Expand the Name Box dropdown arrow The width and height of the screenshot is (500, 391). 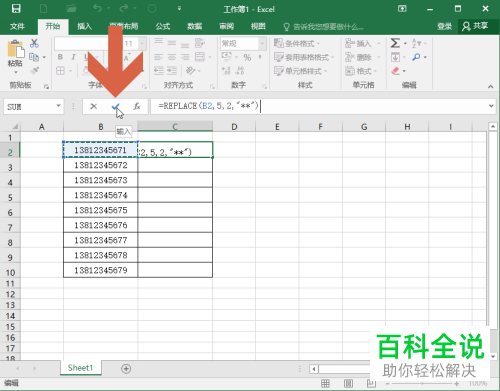59,106
